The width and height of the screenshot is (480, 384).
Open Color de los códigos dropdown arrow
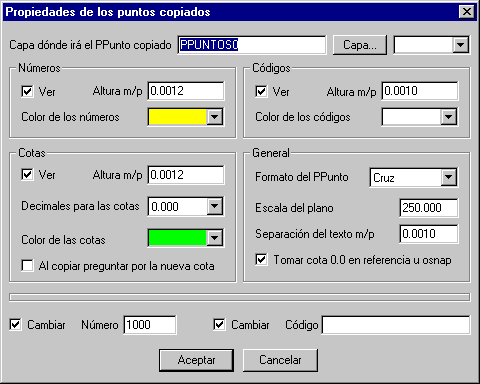click(x=449, y=117)
